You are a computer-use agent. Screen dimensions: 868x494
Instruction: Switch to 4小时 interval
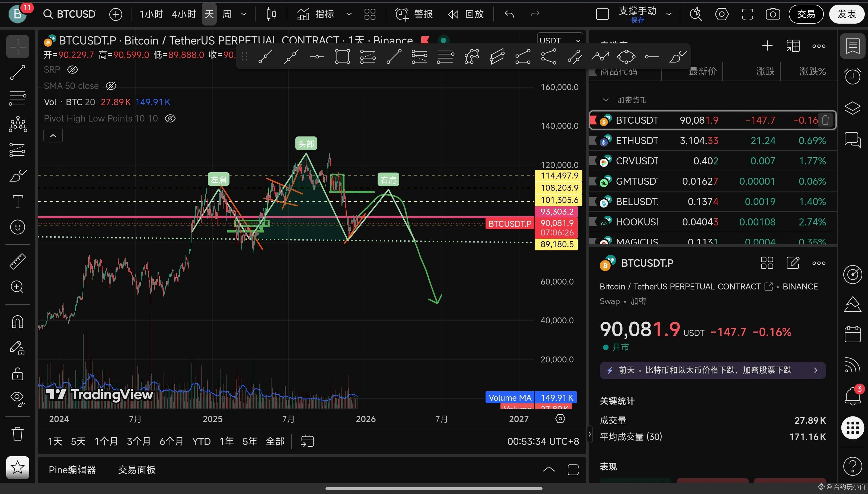pyautogui.click(x=184, y=14)
